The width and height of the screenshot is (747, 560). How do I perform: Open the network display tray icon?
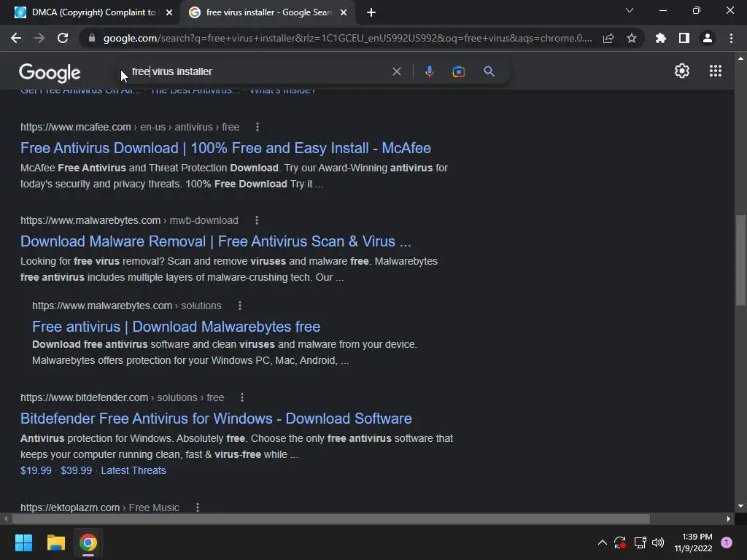pos(640,542)
